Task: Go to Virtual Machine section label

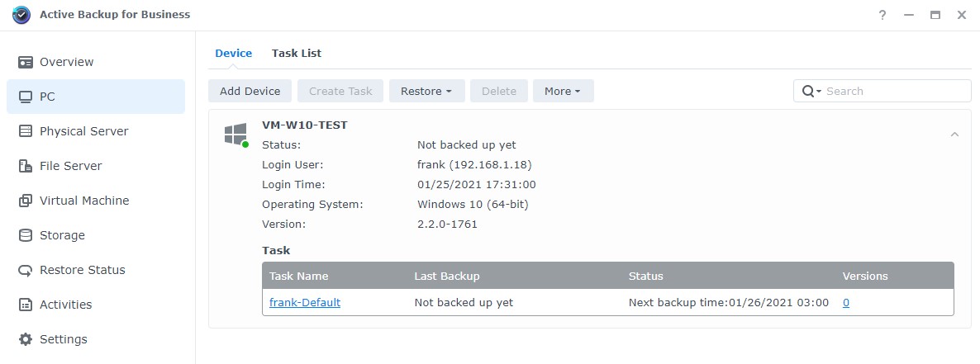Action: [84, 201]
